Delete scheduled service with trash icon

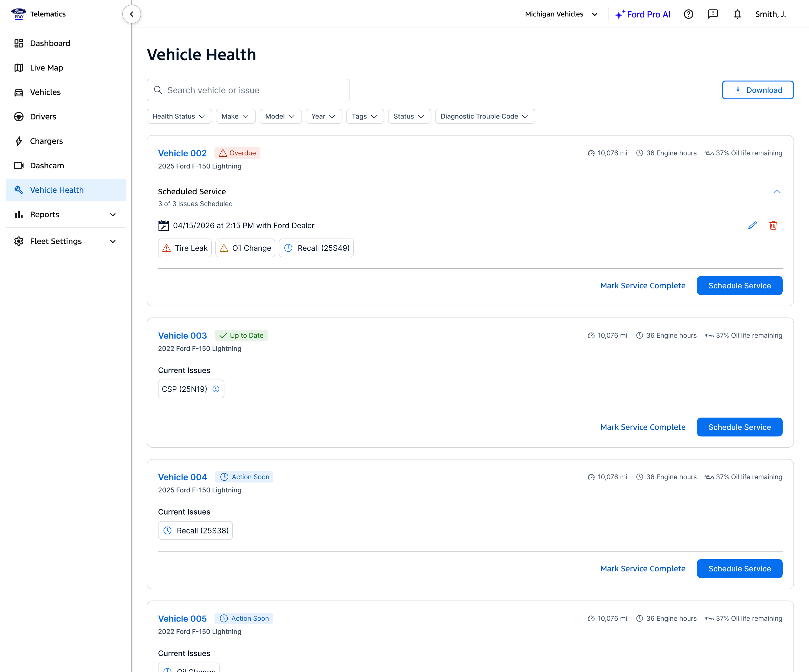(x=773, y=225)
